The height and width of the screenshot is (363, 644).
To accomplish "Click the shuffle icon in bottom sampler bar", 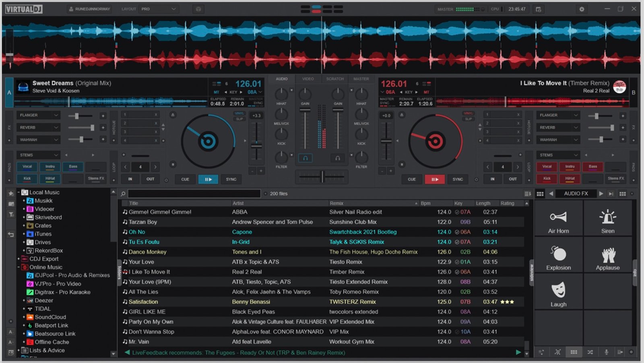I will 590,352.
